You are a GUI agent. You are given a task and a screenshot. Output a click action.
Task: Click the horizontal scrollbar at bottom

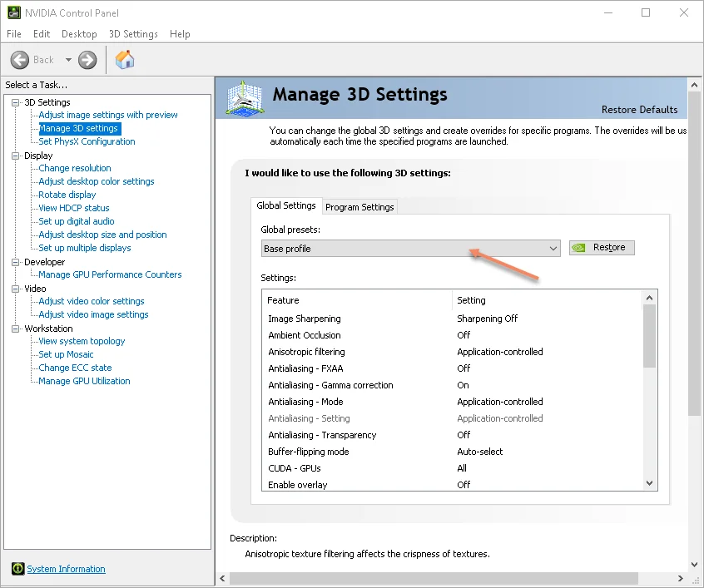pos(433,577)
